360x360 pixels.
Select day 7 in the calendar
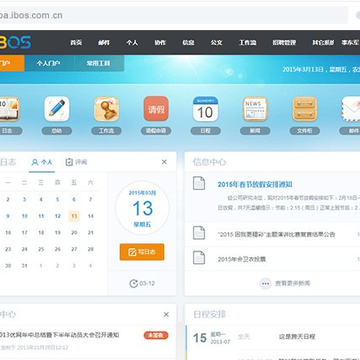point(90,200)
